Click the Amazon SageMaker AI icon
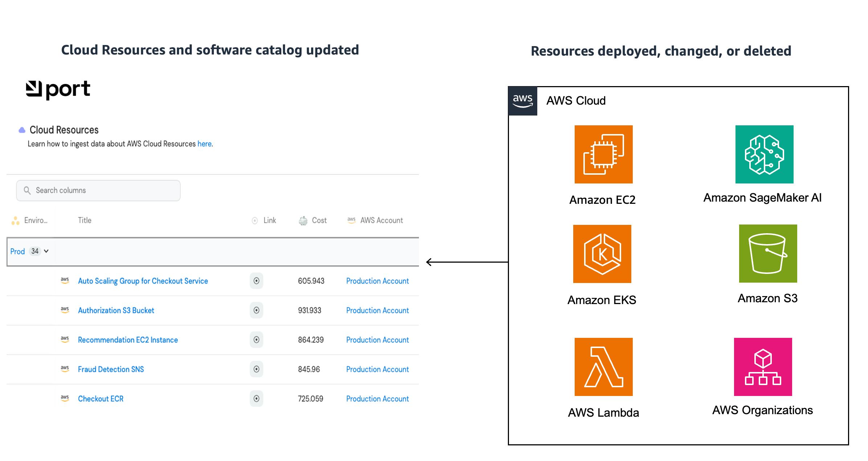The width and height of the screenshot is (868, 461). click(x=764, y=154)
